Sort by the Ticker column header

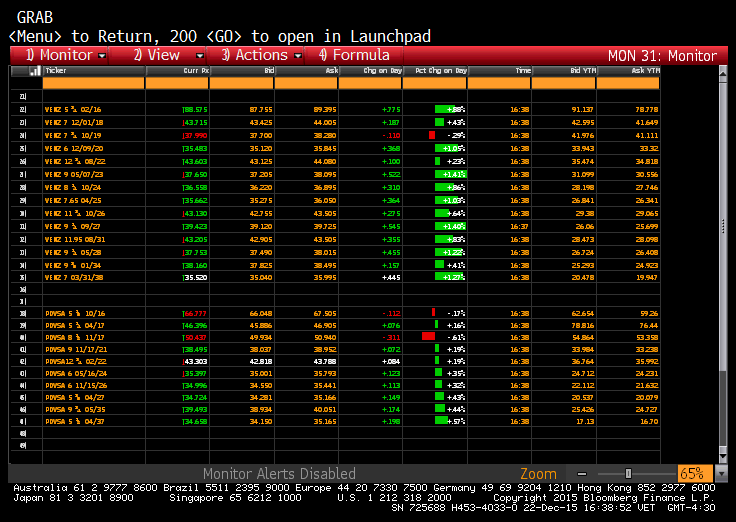[x=94, y=71]
